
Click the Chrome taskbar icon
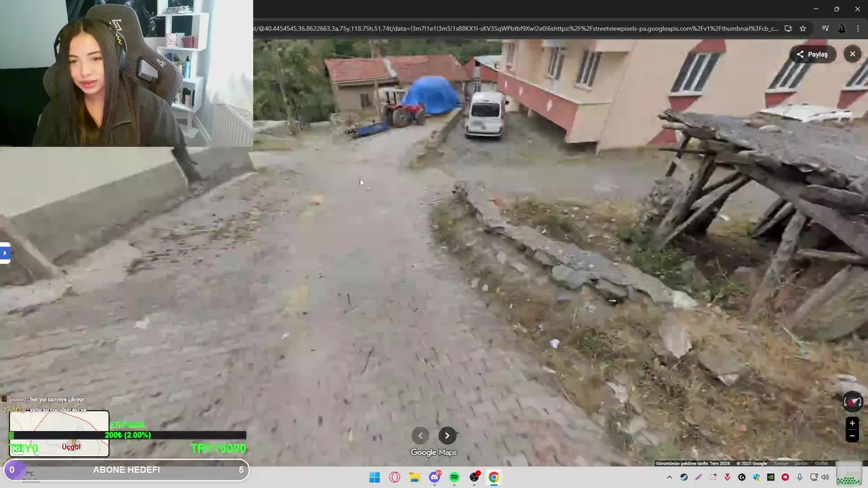pyautogui.click(x=494, y=477)
